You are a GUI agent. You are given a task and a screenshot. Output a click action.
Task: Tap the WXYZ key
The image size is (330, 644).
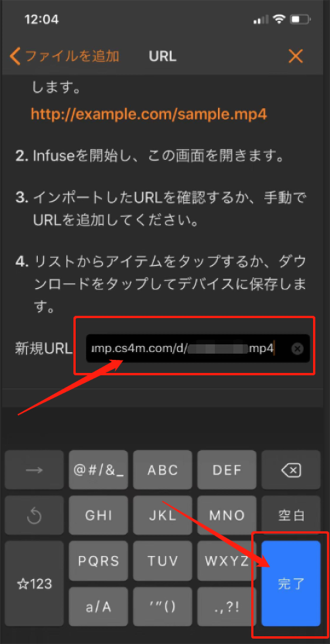pyautogui.click(x=227, y=561)
